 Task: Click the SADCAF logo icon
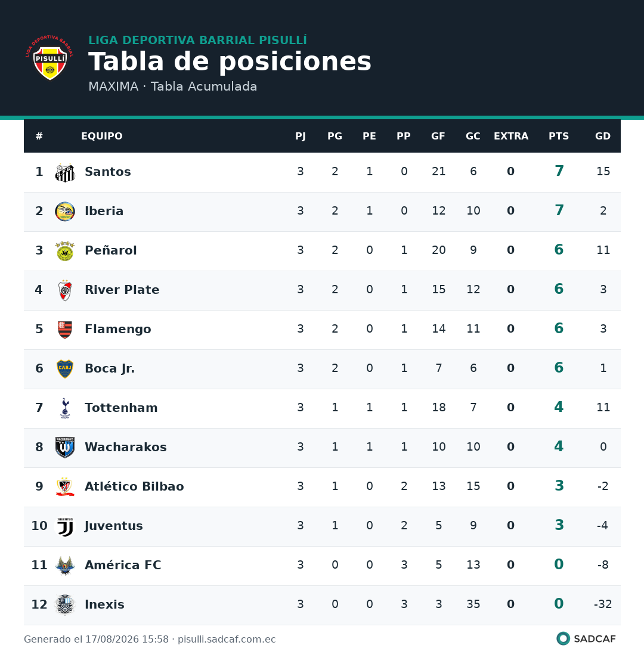pyautogui.click(x=563, y=639)
